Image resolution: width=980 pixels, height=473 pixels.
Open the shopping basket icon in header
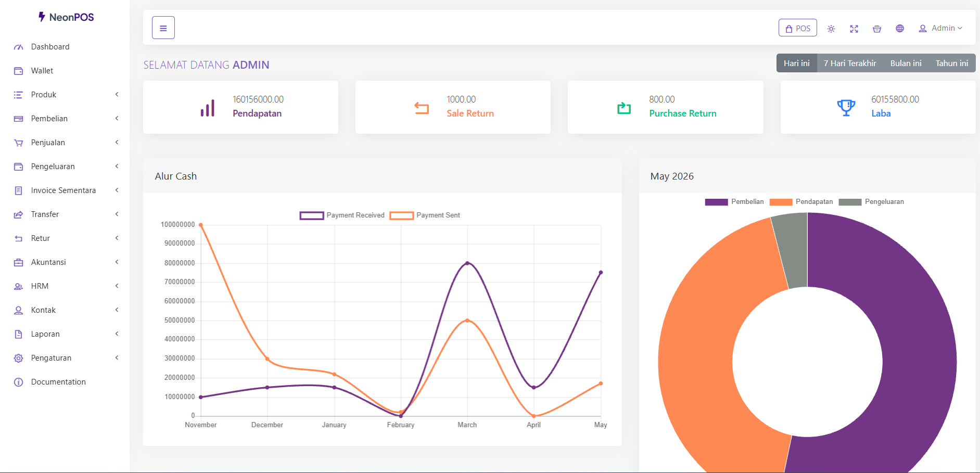(x=877, y=29)
